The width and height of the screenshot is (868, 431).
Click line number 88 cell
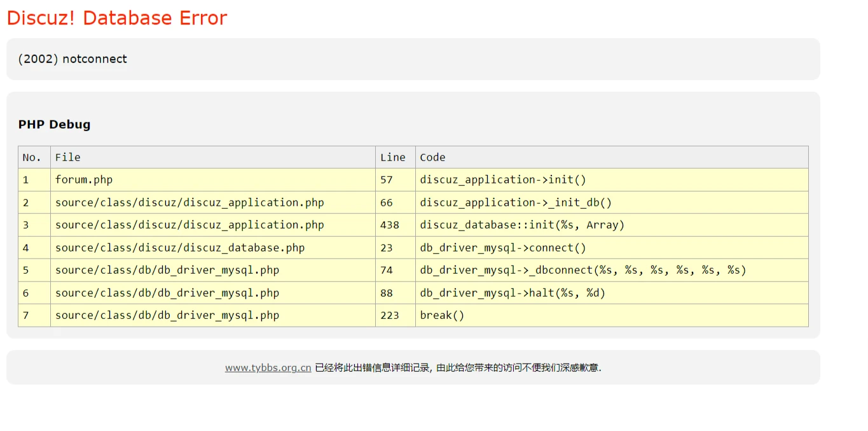[x=396, y=293]
